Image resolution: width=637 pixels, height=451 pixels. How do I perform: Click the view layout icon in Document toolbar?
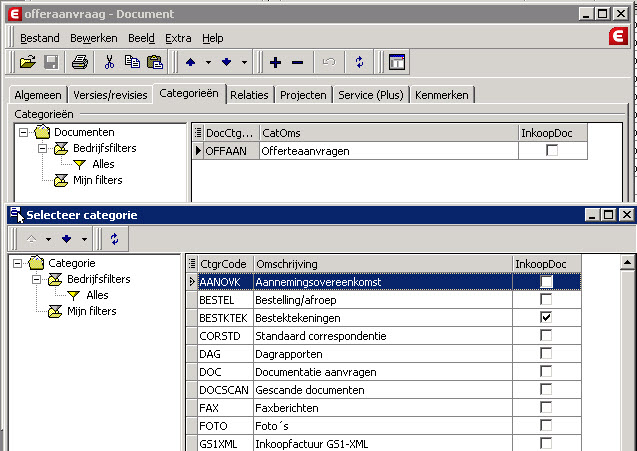pyautogui.click(x=397, y=62)
